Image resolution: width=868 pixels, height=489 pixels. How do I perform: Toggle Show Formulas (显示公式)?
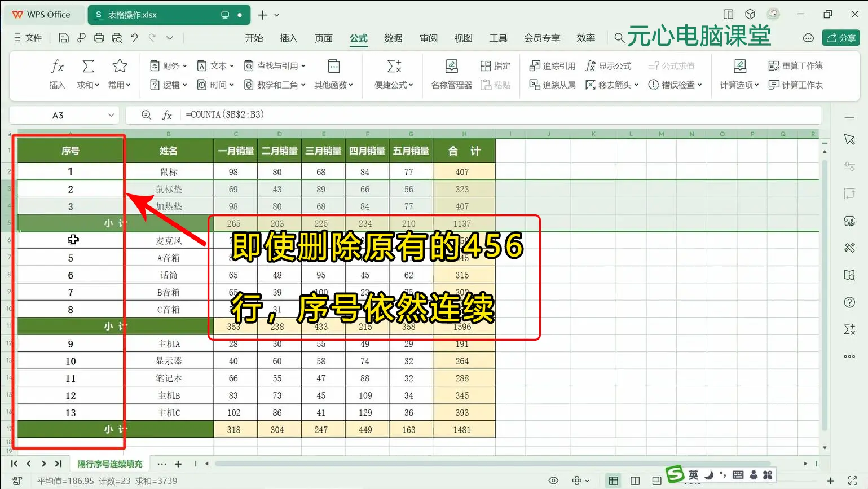coord(609,66)
